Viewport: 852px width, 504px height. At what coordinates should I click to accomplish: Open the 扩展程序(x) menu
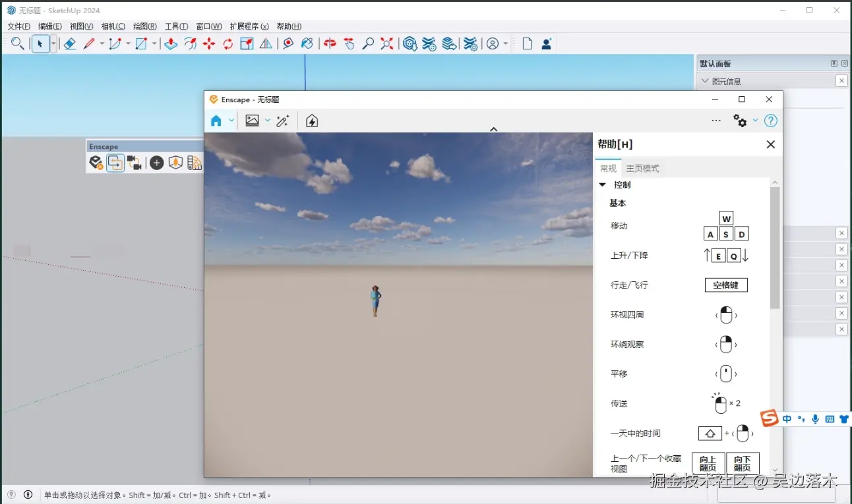[x=249, y=26]
